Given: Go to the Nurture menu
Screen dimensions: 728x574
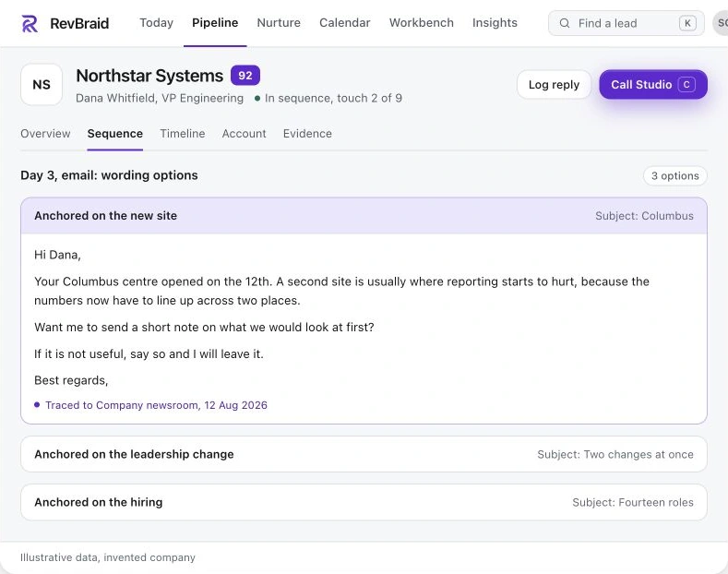Looking at the screenshot, I should [279, 23].
